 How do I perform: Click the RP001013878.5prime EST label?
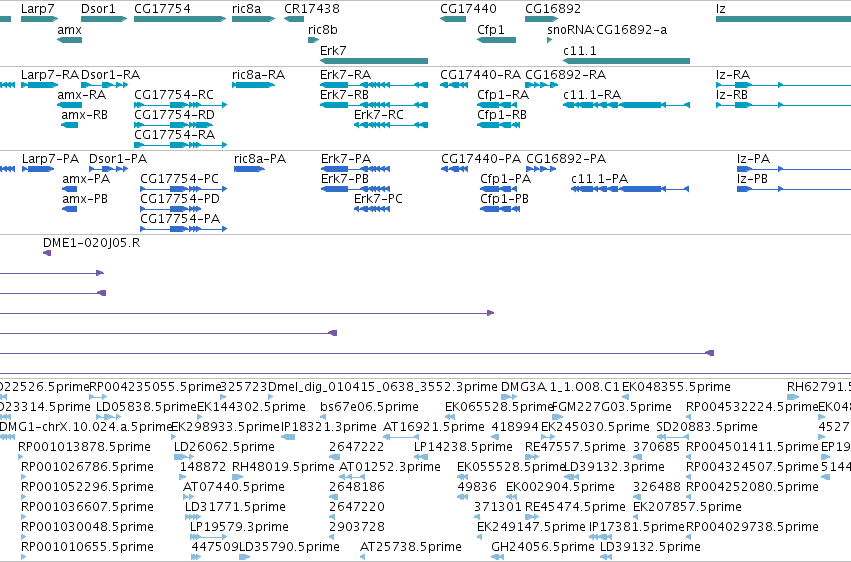[84, 447]
